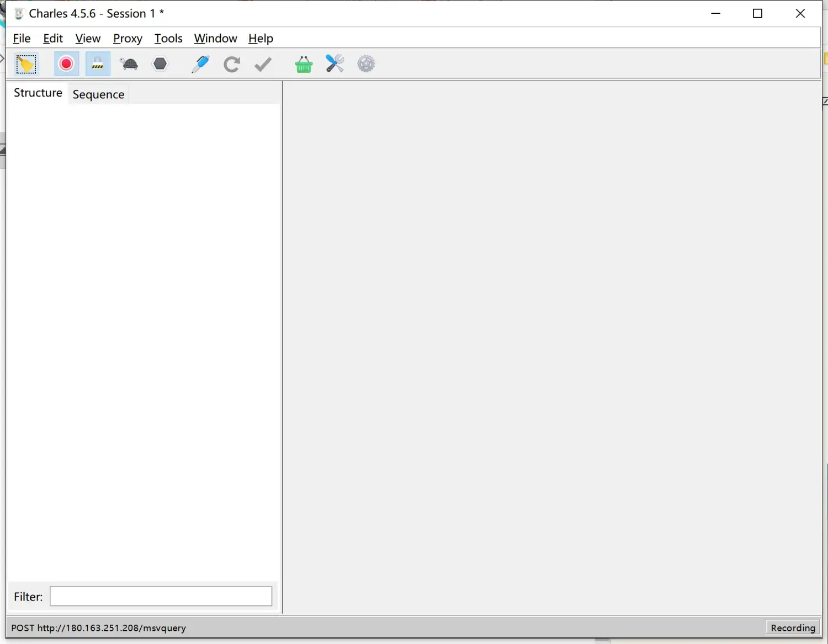Maximize the Charles window

point(758,14)
